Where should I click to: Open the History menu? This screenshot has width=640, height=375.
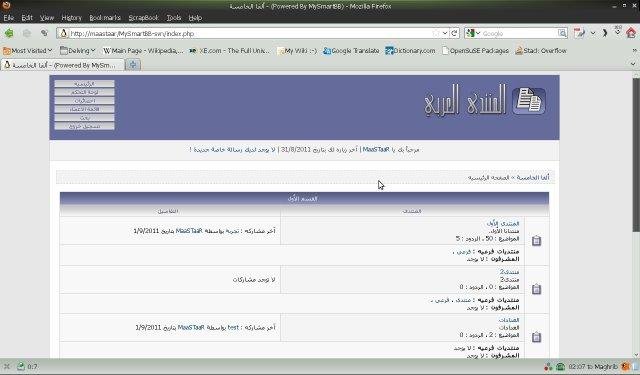click(71, 18)
